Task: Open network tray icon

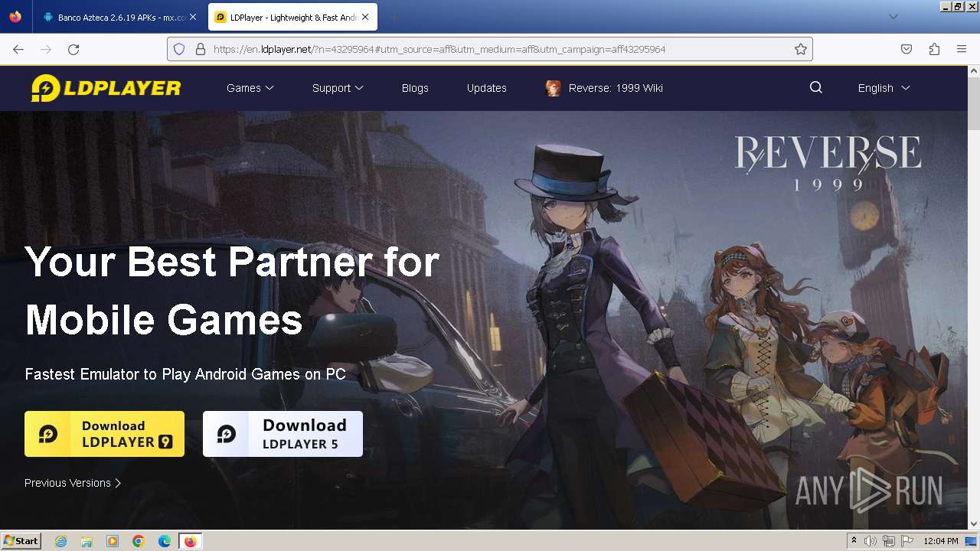Action: (x=889, y=541)
